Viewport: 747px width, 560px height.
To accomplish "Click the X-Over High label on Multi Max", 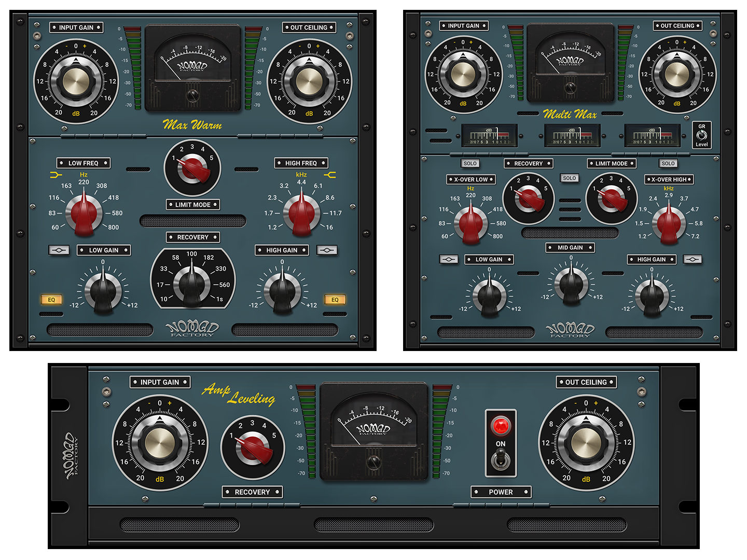I will pos(668,179).
